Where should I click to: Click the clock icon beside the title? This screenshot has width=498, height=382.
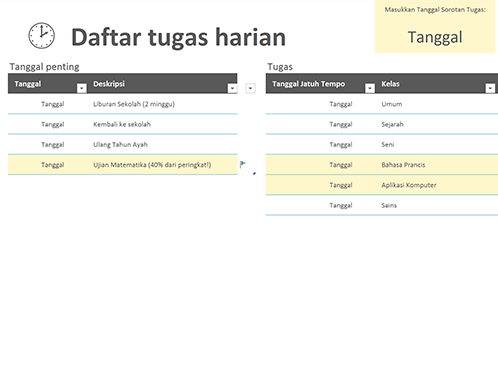pyautogui.click(x=41, y=36)
